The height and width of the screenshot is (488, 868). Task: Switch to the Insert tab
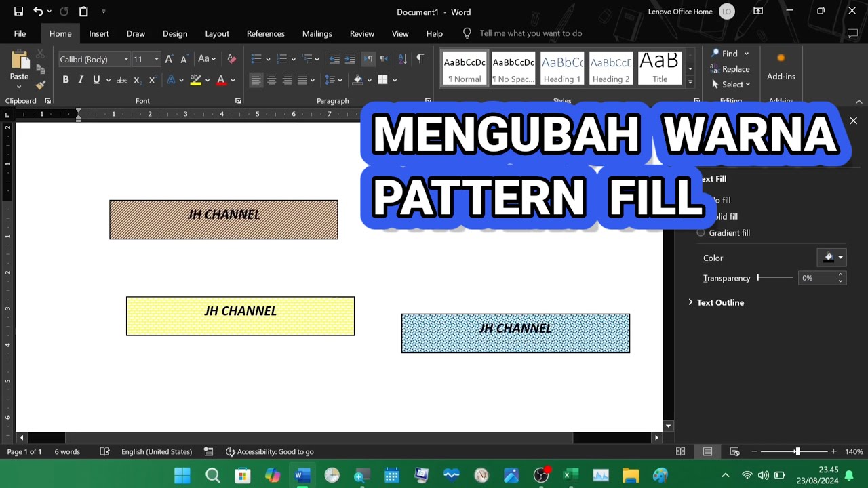pyautogui.click(x=99, y=33)
